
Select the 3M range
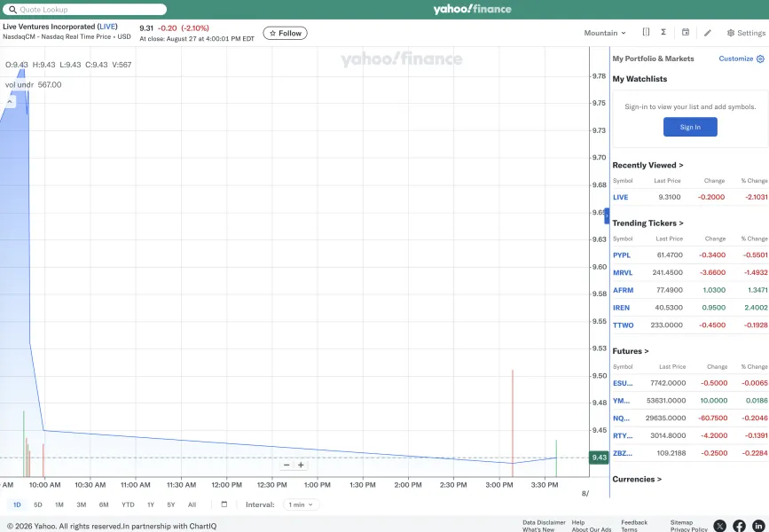tap(82, 505)
